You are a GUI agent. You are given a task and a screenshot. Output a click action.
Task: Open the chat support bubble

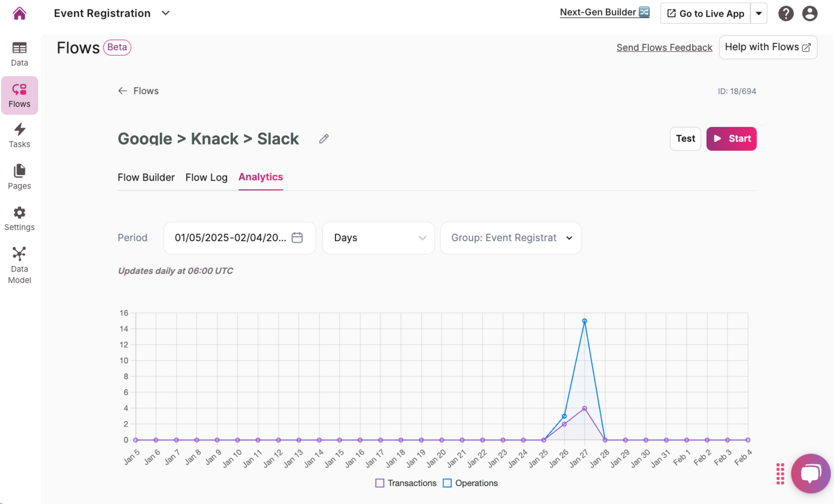810,473
